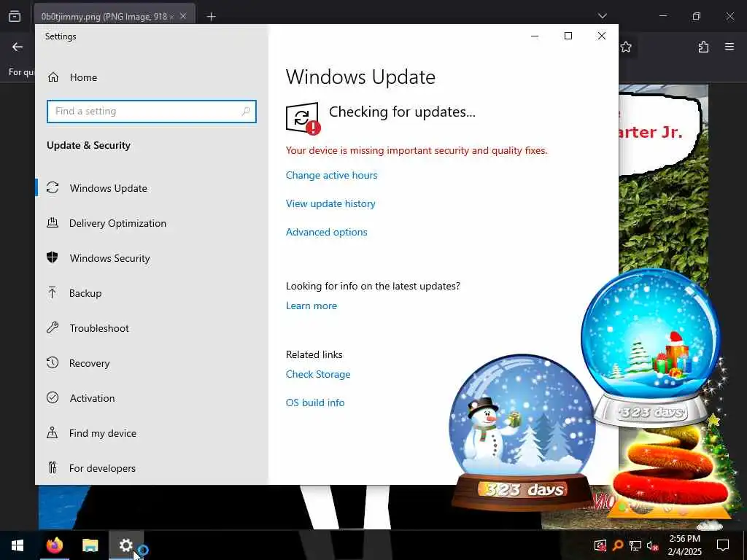The image size is (747, 560).
Task: Click the gifts snow globe widget
Action: click(651, 348)
